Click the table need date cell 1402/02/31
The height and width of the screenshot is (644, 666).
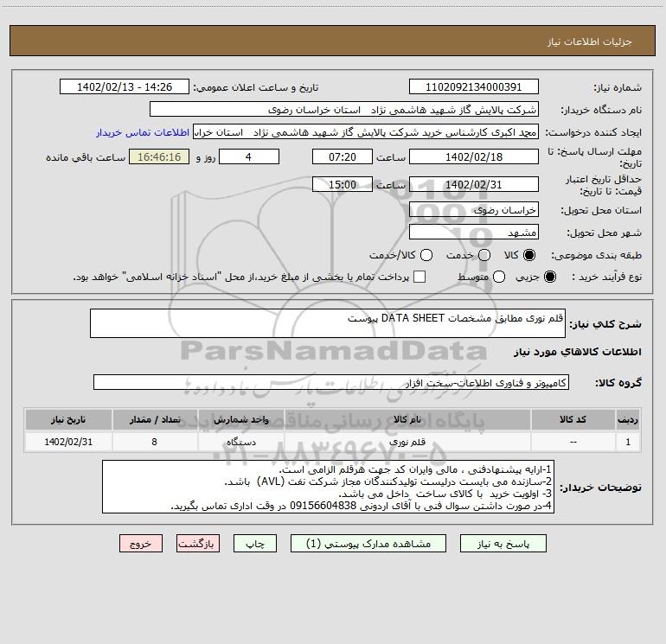[68, 442]
